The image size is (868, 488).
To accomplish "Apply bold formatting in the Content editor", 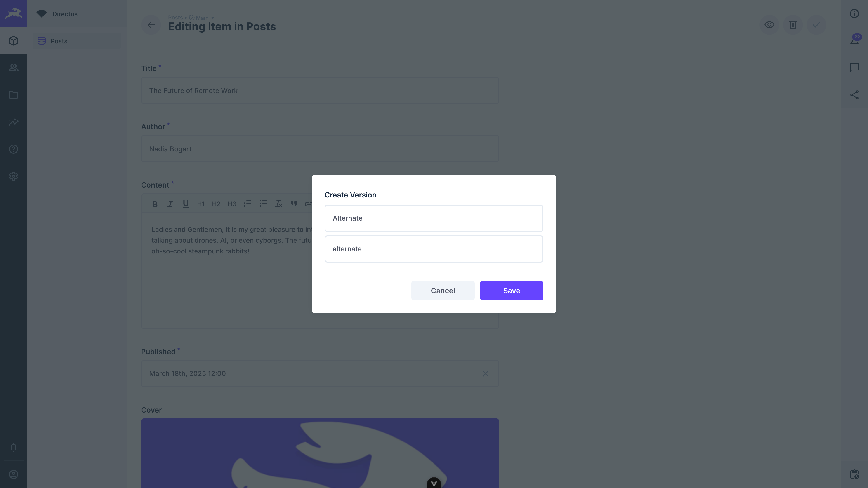I will click(155, 204).
